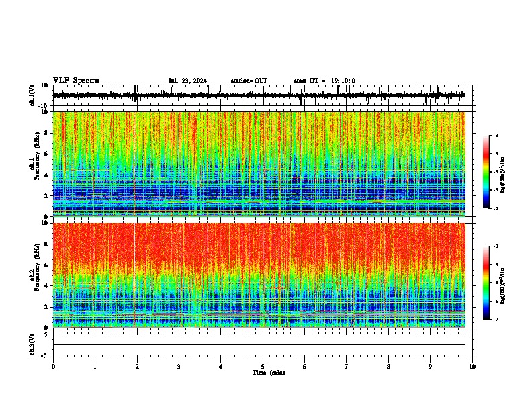Screen dimensions: 532x411
Task: Click time axis tick label "1"
Action: tap(95, 367)
